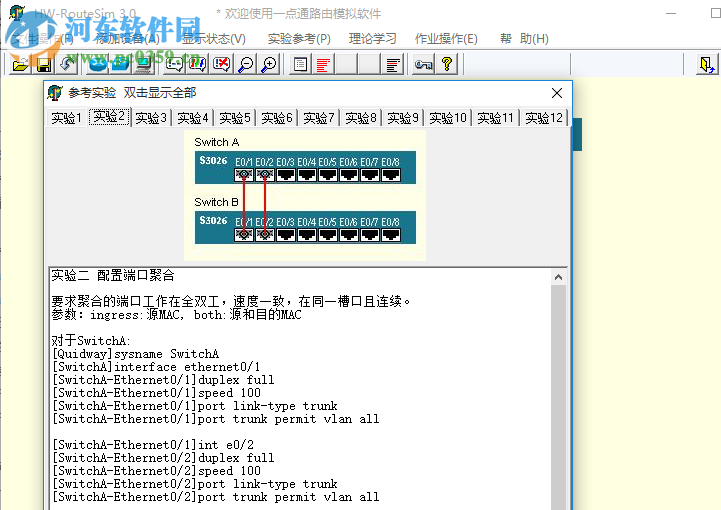The image size is (721, 510).
Task: Click the undo arrow toolbar icon
Action: click(68, 64)
